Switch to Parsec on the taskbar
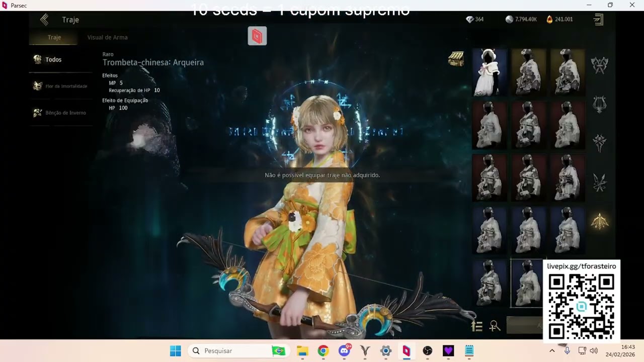644x362 pixels. point(407,351)
